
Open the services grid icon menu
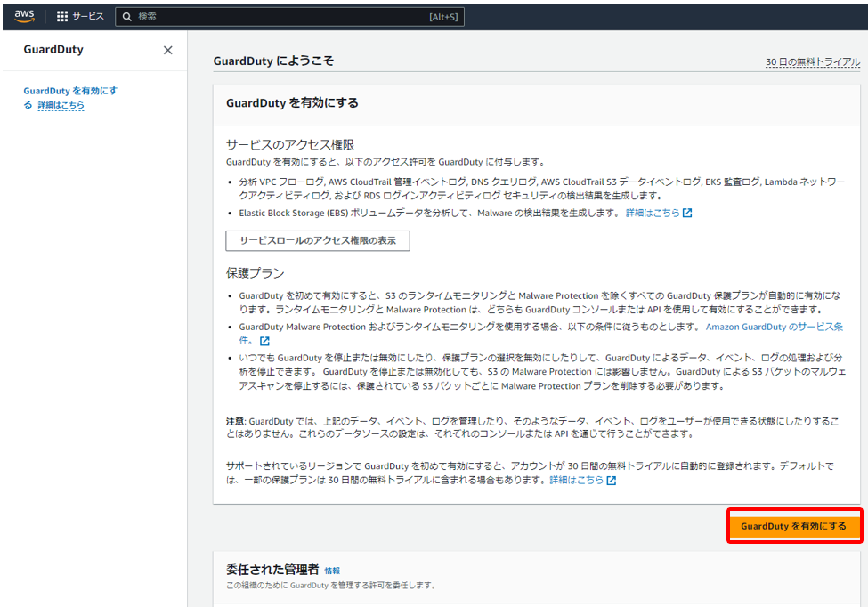(62, 17)
